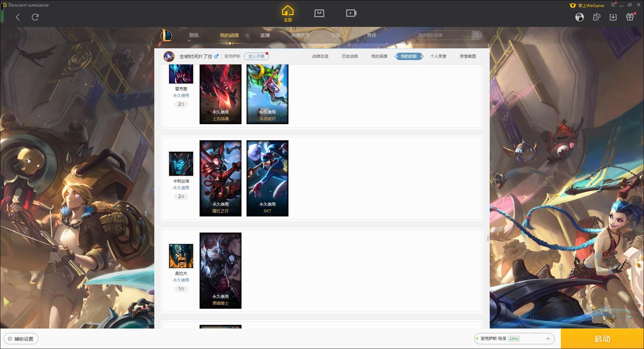
Task: Open the 腥红之月 skin card
Action: coord(220,178)
